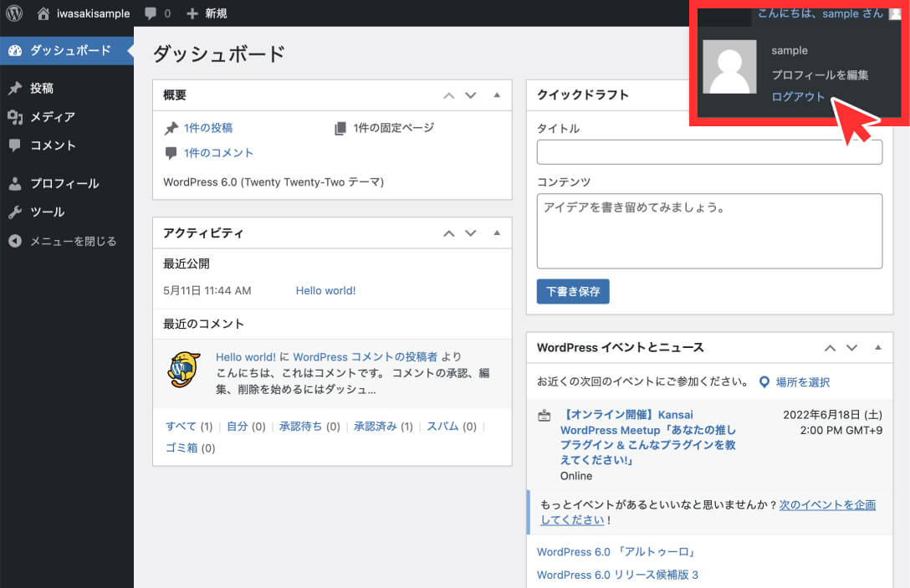Click the sample user avatar image
This screenshot has width=910, height=588.
click(x=729, y=67)
